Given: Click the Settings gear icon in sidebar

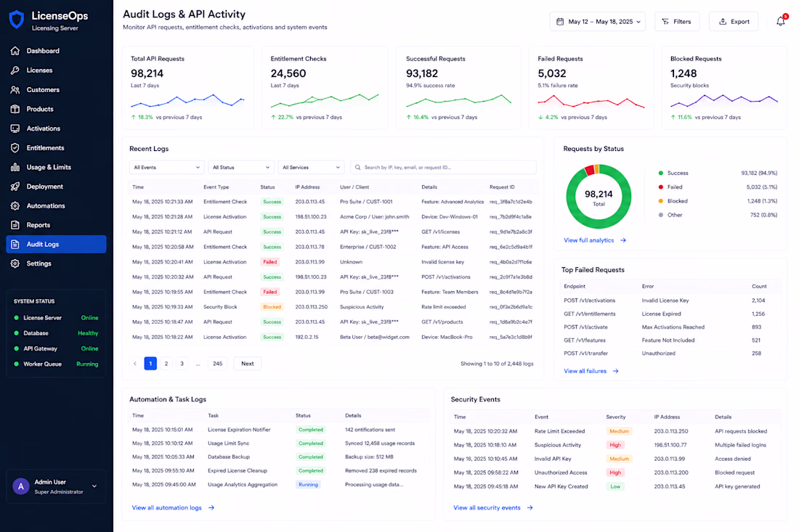Looking at the screenshot, I should click(x=15, y=263).
